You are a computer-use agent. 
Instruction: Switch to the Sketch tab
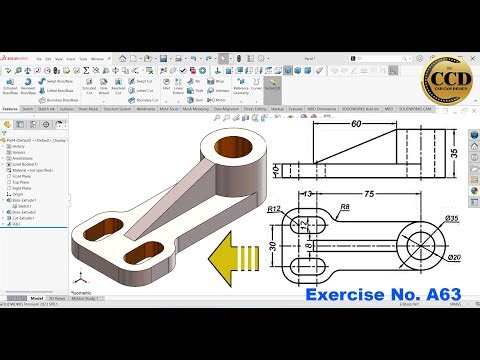point(27,109)
